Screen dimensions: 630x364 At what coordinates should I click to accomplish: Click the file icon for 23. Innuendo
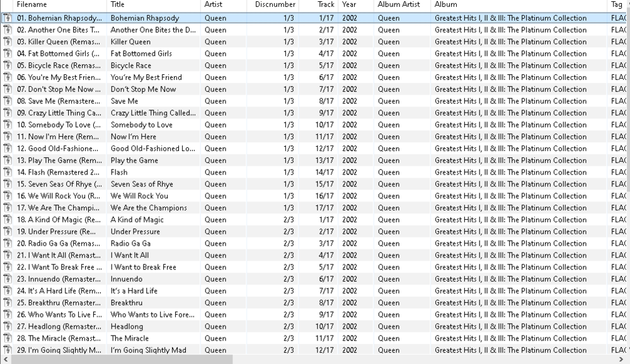(x=7, y=279)
